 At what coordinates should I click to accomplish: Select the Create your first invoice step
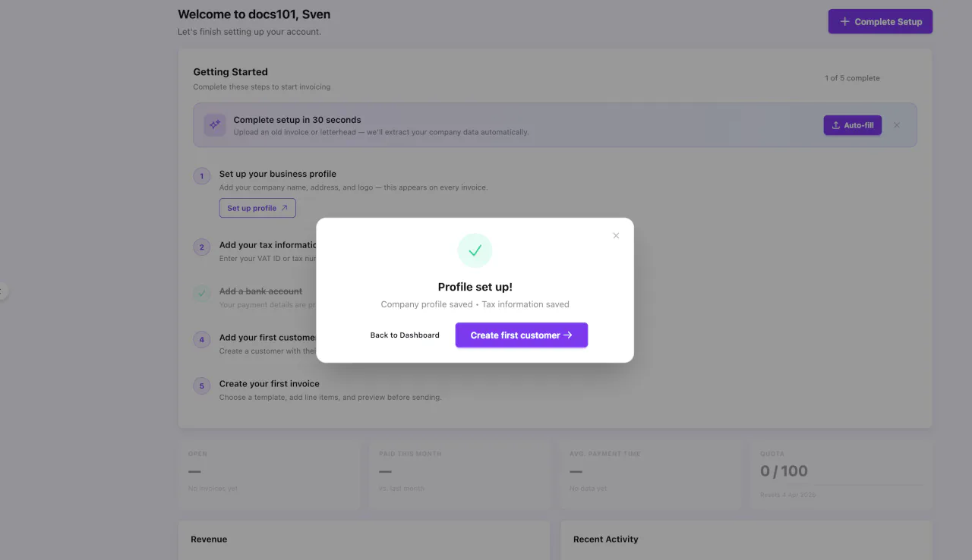[270, 384]
